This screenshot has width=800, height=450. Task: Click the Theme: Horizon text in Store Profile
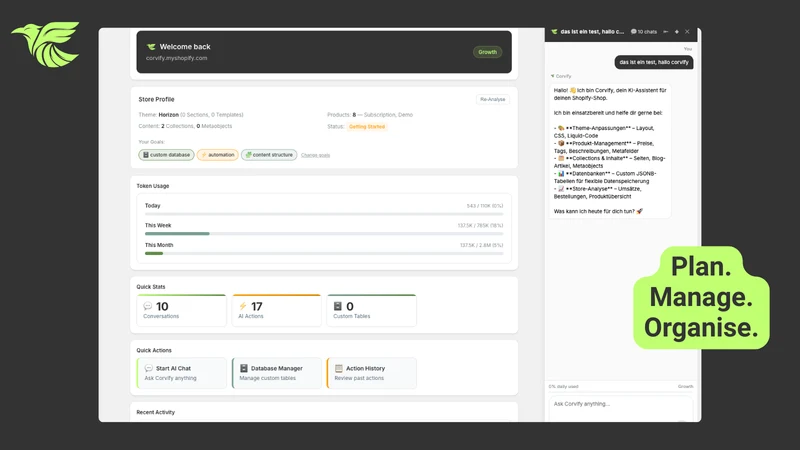pyautogui.click(x=191, y=115)
